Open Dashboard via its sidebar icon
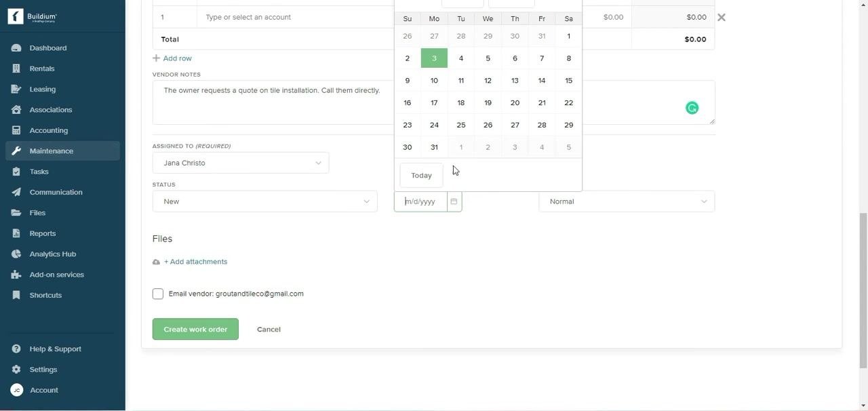Image resolution: width=868 pixels, height=411 pixels. click(x=16, y=48)
